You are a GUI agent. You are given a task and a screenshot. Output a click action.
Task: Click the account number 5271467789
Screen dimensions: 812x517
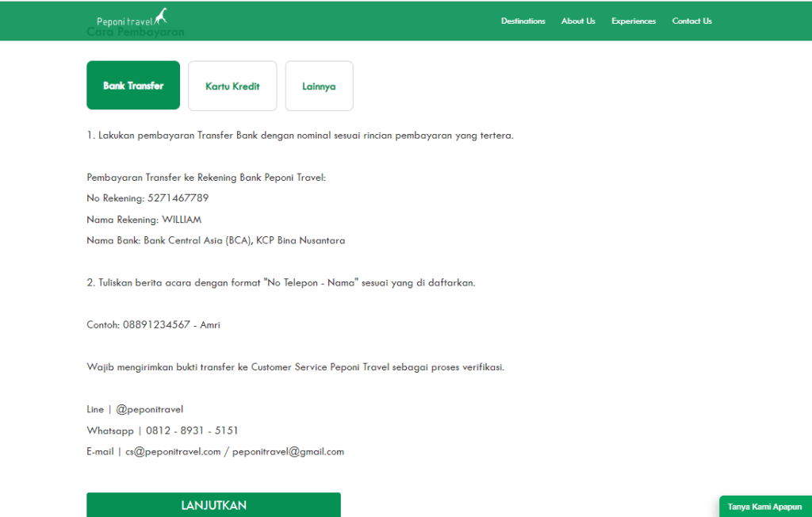178,198
